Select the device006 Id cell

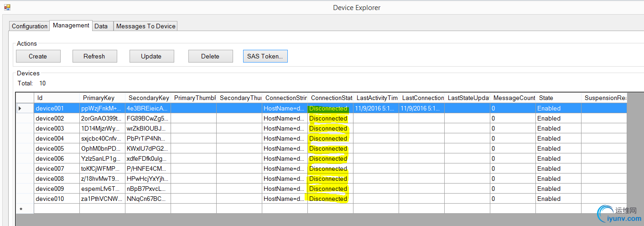pos(57,158)
